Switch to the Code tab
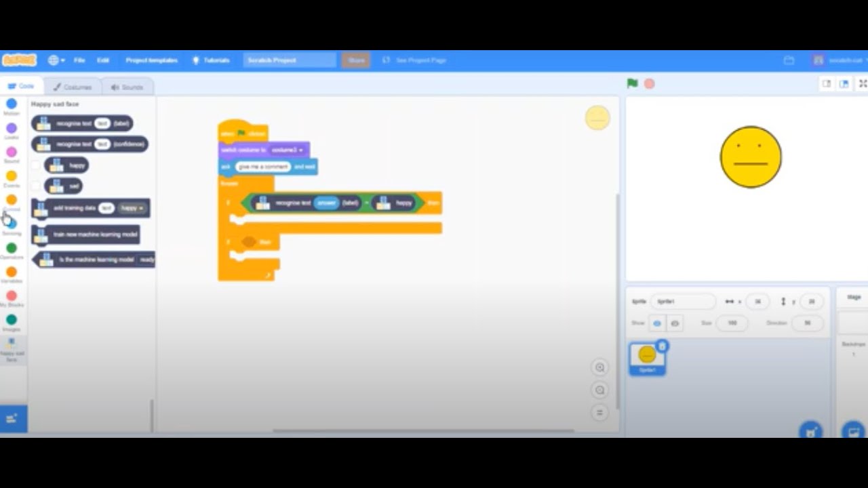868x488 pixels. 21,87
